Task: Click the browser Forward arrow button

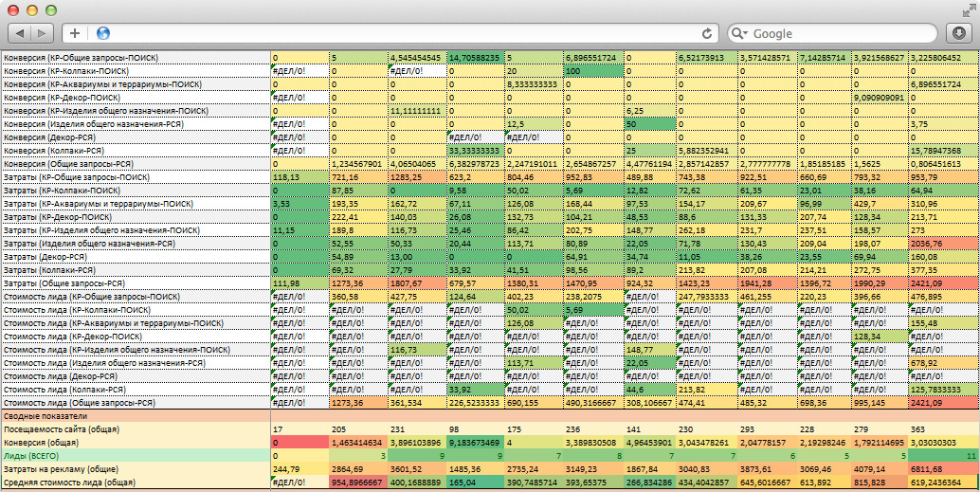Action: click(44, 33)
